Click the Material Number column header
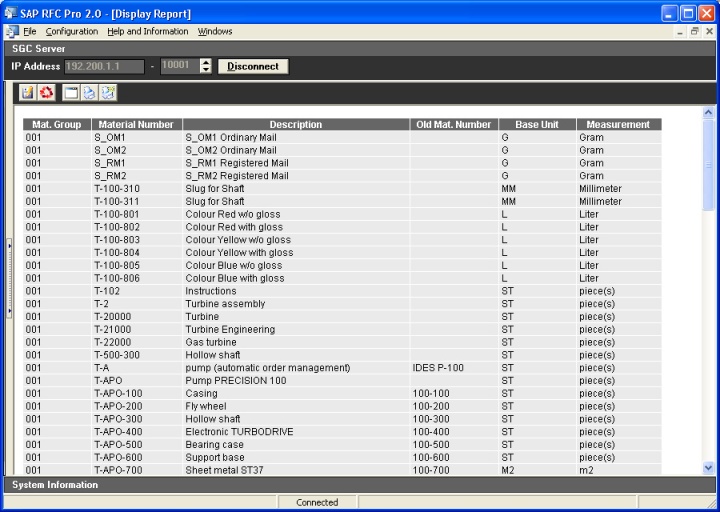The height and width of the screenshot is (512, 720). [x=136, y=125]
